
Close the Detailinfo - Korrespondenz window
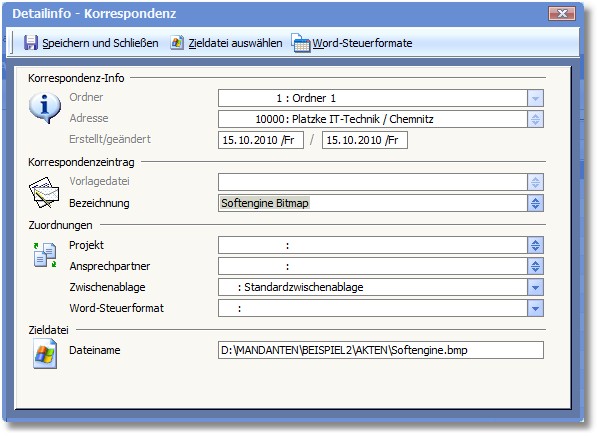[x=561, y=14]
